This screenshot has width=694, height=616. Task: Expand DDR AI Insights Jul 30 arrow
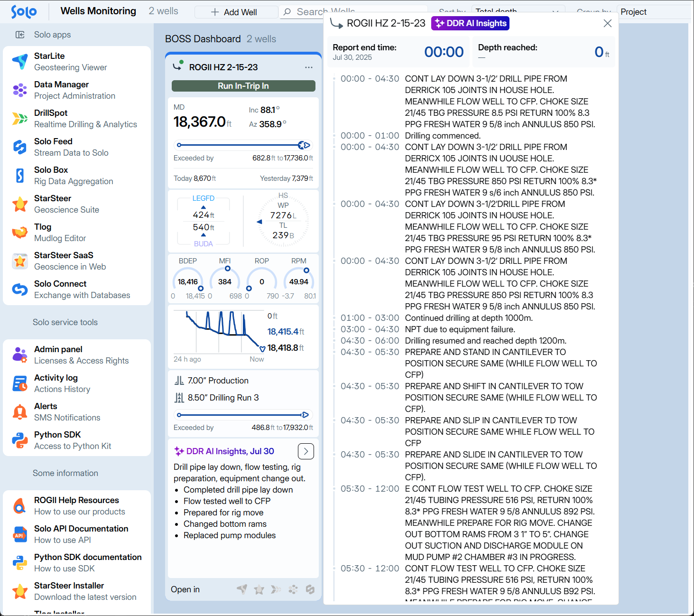306,451
